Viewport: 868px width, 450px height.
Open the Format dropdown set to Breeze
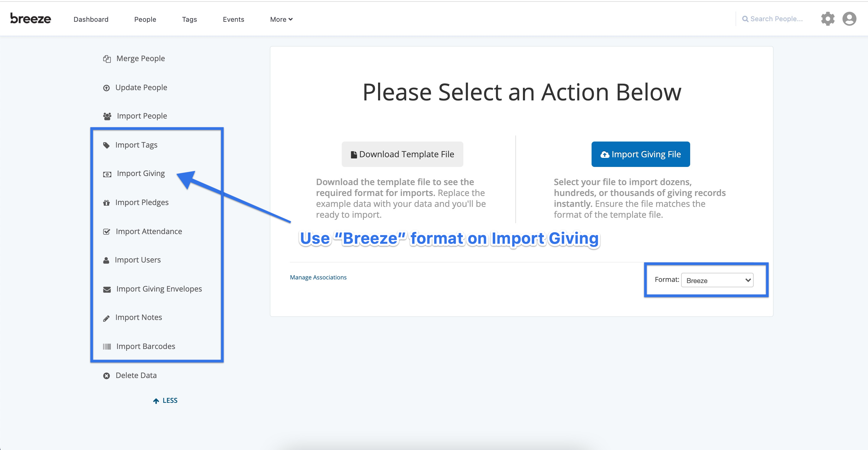click(717, 280)
